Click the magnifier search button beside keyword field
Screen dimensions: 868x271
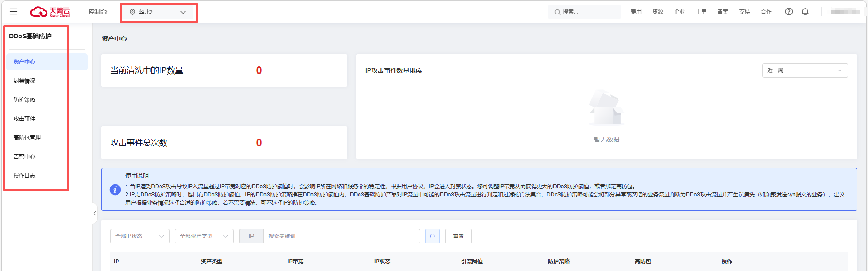click(x=432, y=236)
